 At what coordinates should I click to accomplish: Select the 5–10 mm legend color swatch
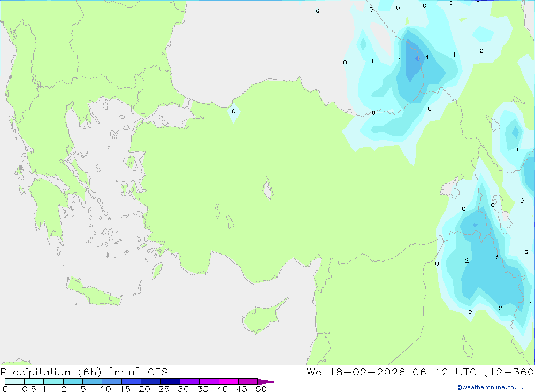[x=93, y=381]
